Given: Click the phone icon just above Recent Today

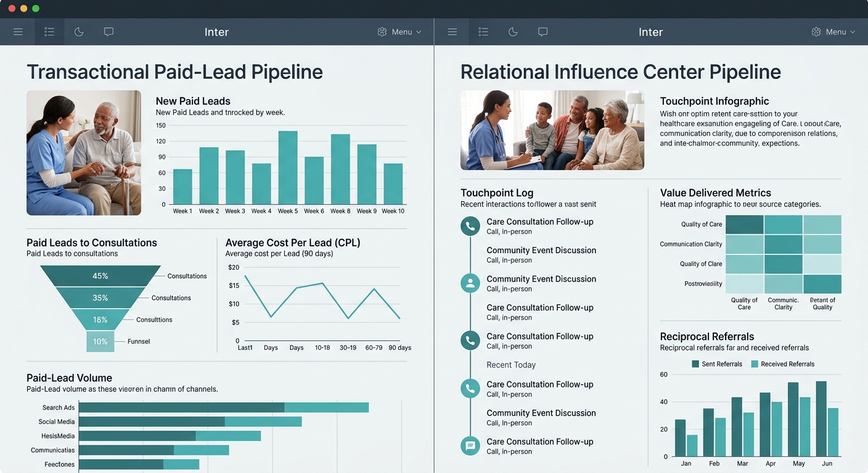Looking at the screenshot, I should 470,341.
